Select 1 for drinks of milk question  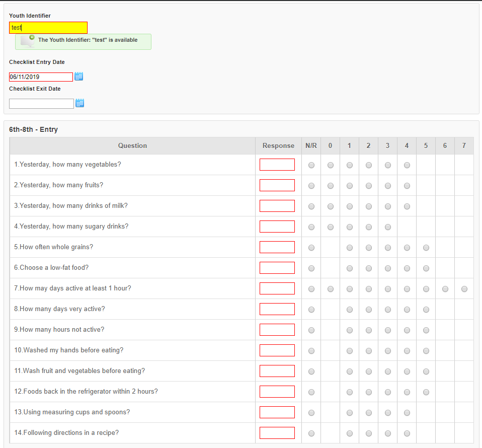[x=350, y=206]
